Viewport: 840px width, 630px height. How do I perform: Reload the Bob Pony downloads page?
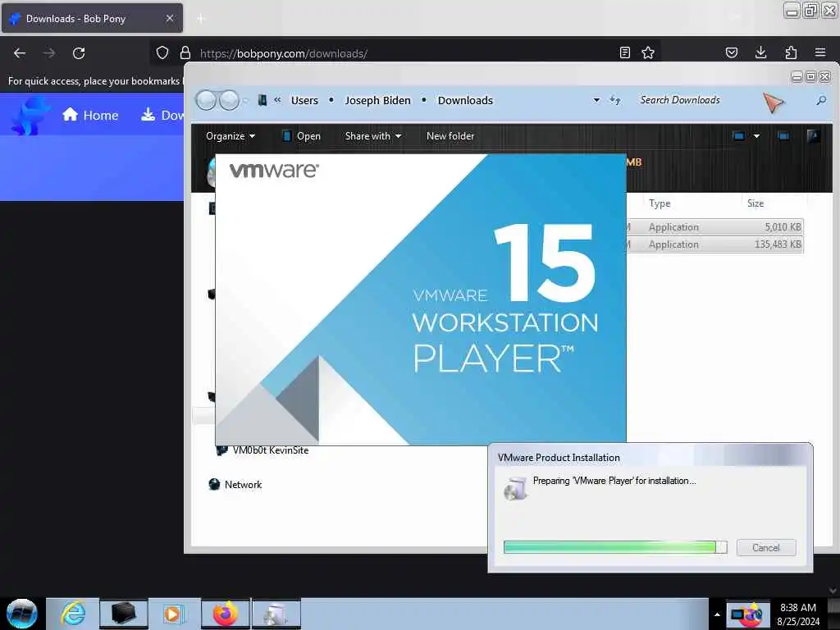click(79, 53)
